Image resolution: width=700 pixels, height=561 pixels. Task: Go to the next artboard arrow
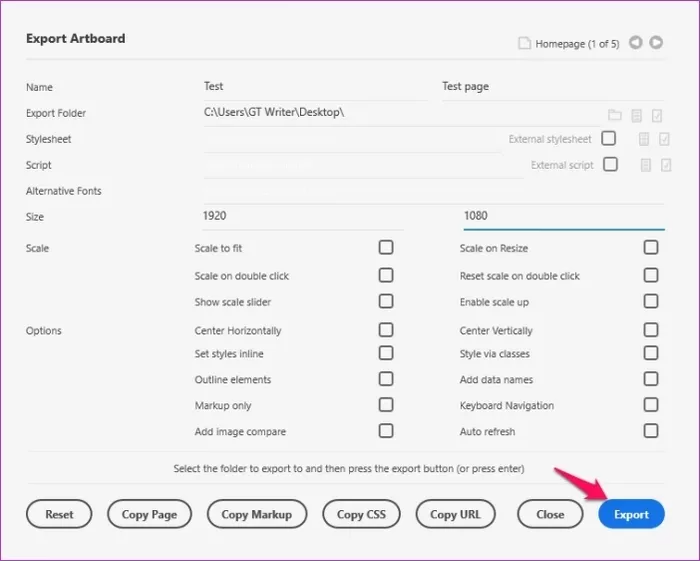(x=656, y=43)
